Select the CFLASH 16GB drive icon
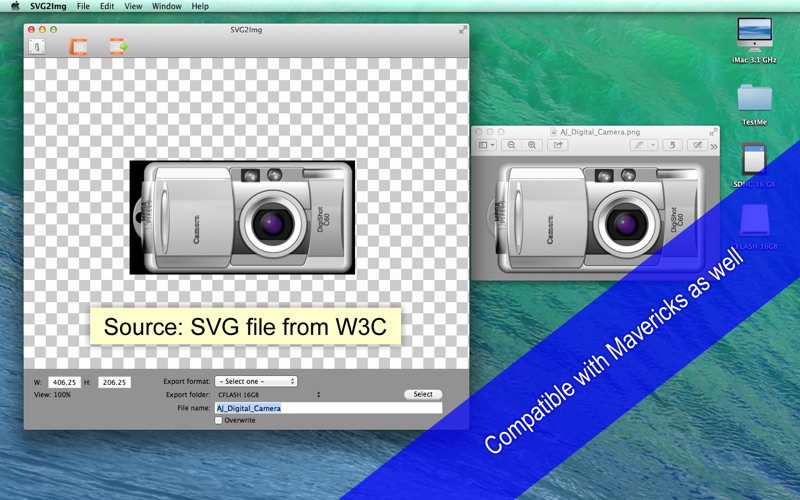800x500 pixels. (x=754, y=220)
